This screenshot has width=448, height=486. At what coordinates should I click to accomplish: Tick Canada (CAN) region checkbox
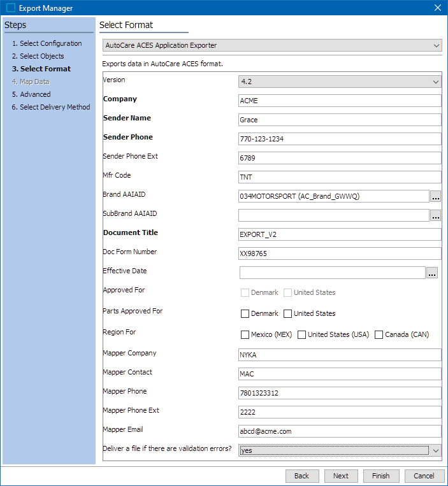pos(379,335)
